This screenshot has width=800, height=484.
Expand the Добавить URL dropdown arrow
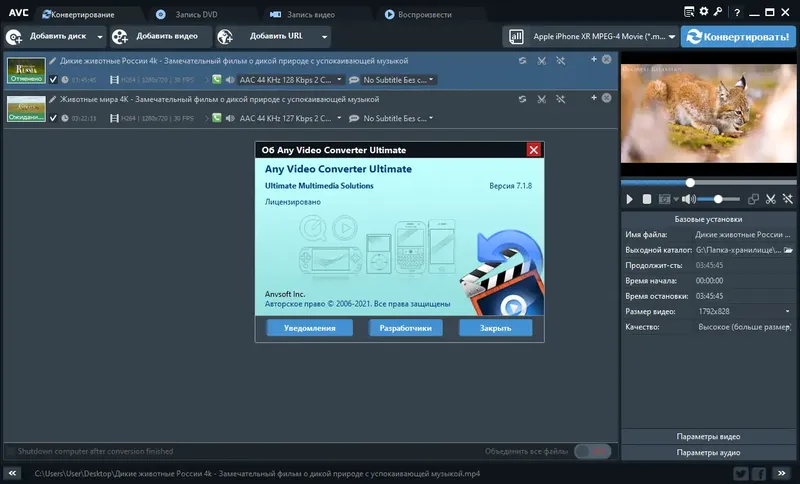pos(324,37)
